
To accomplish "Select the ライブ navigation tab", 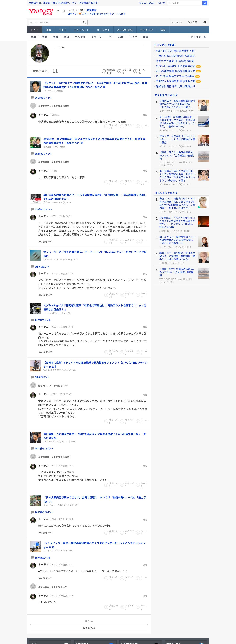I will [62, 30].
